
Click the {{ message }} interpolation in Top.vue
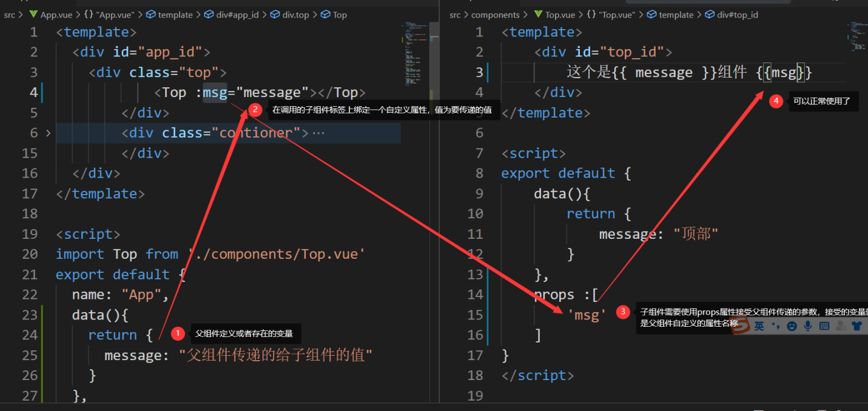pyautogui.click(x=664, y=72)
